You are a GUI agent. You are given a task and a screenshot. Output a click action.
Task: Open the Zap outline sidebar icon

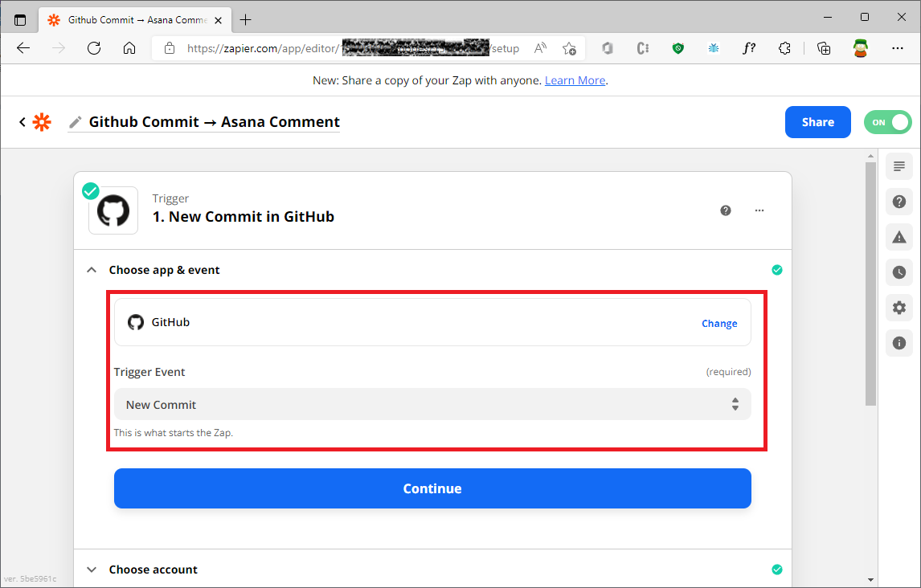898,166
